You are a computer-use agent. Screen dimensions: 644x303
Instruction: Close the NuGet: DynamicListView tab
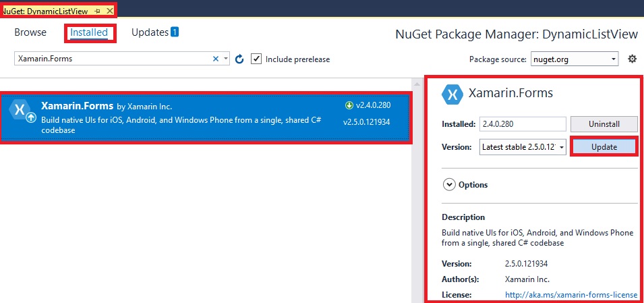point(109,11)
